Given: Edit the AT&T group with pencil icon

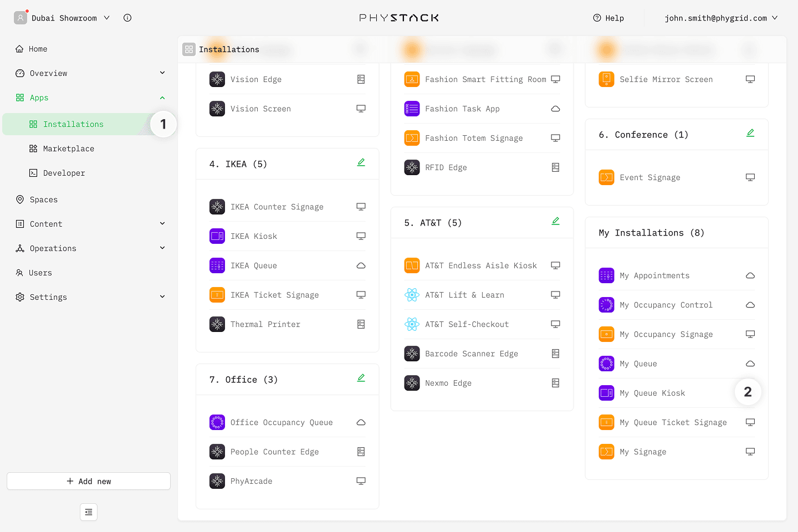Looking at the screenshot, I should click(x=555, y=221).
